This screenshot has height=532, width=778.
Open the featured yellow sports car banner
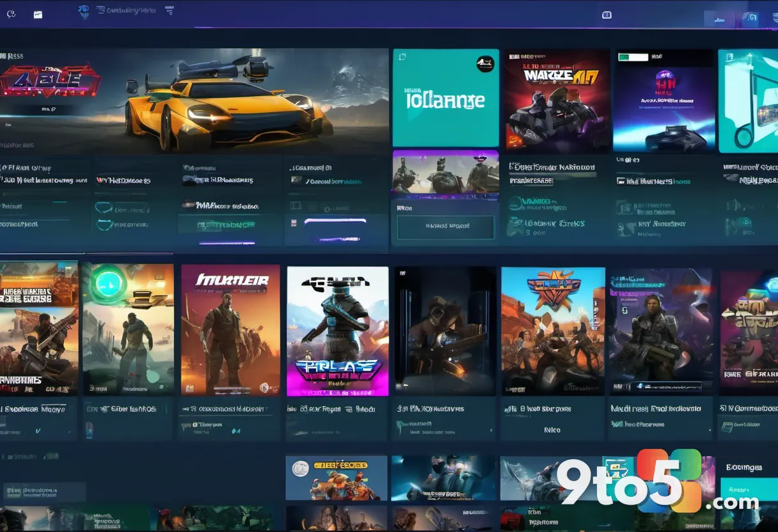tap(194, 100)
